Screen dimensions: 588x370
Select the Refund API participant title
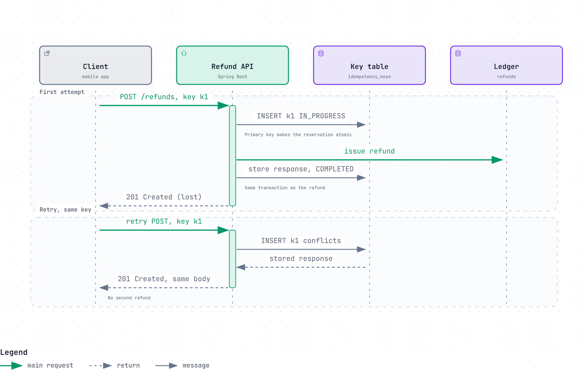(233, 66)
